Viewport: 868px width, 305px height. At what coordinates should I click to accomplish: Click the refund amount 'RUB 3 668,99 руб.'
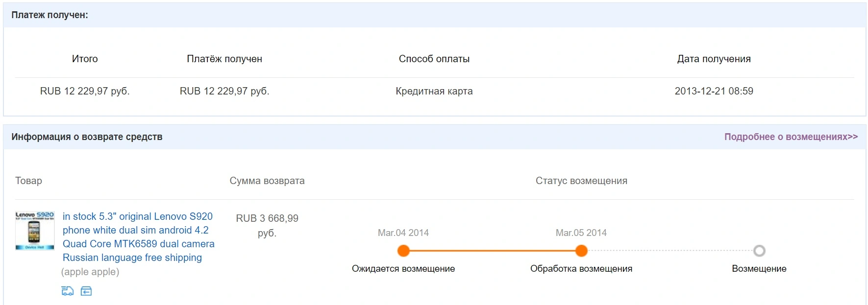point(267,226)
